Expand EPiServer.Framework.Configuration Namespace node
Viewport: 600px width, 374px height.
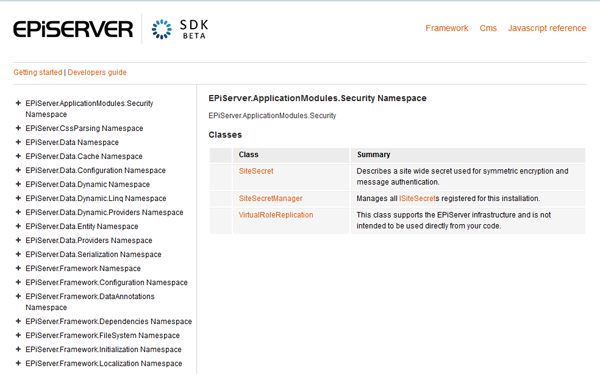(x=18, y=282)
